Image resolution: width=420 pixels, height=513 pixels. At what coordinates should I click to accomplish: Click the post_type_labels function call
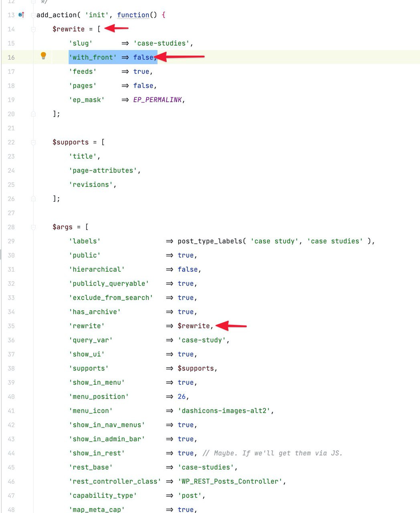pos(210,241)
